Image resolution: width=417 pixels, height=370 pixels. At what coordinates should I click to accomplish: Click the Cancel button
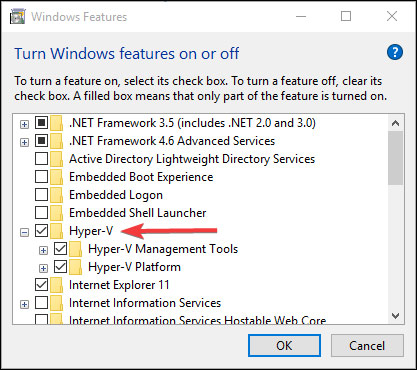click(367, 346)
